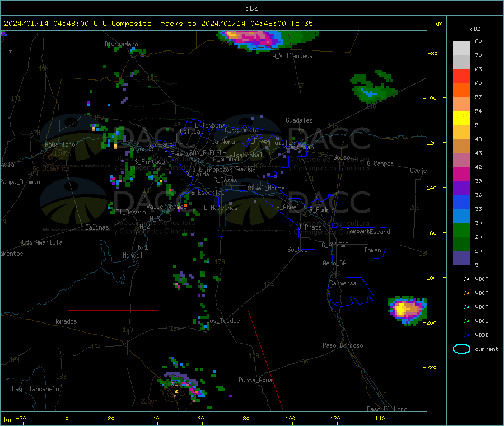Click the 'L_Malvinas' map label
The image size is (504, 426).
point(221,208)
